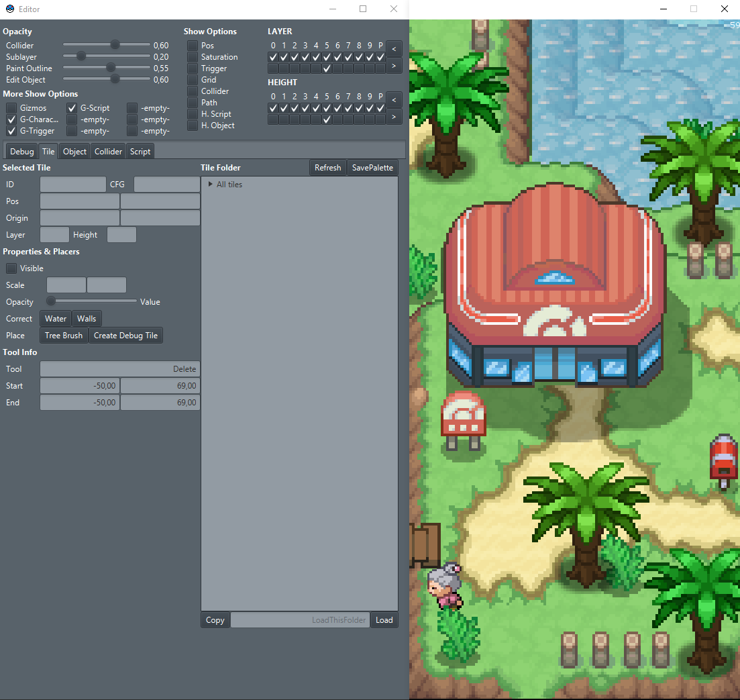Click the Sublayer opacity slider
The height and width of the screenshot is (700, 740).
pyautogui.click(x=106, y=57)
